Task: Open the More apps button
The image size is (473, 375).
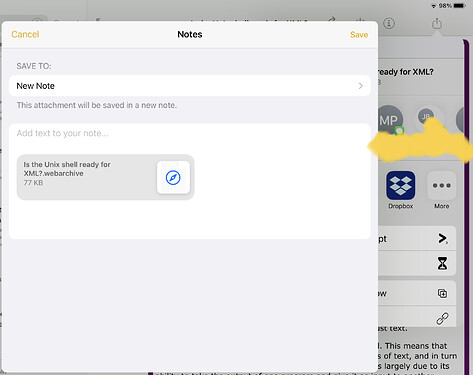Action: coord(441,185)
